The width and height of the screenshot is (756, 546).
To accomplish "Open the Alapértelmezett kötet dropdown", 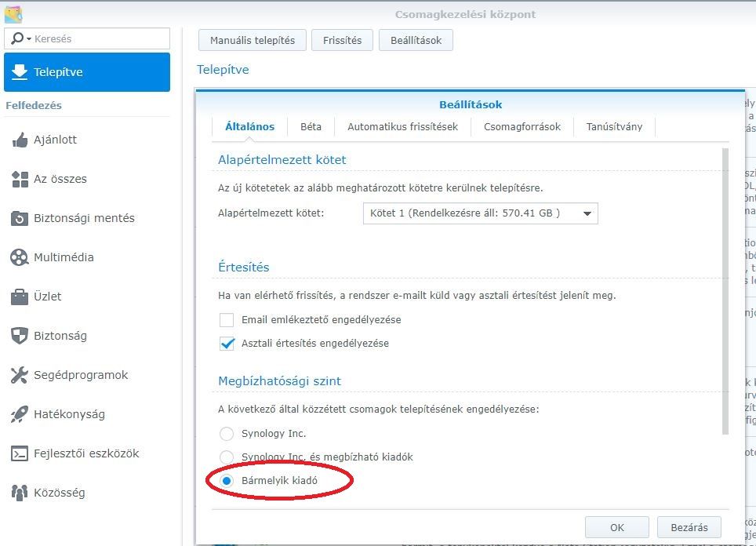I will (x=480, y=213).
